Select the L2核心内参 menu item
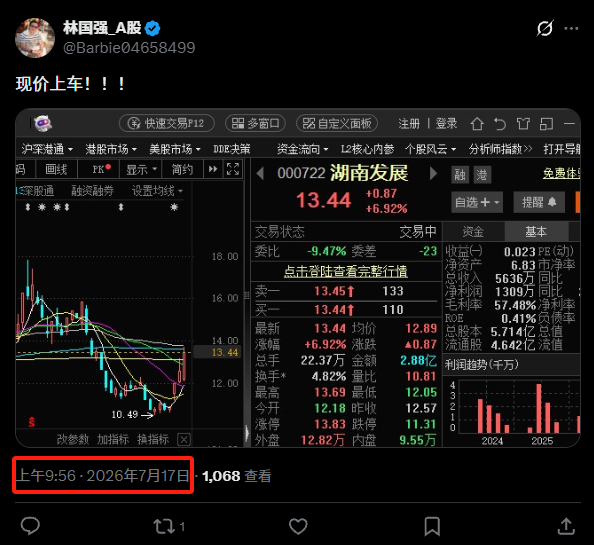The image size is (594, 545). 367,149
